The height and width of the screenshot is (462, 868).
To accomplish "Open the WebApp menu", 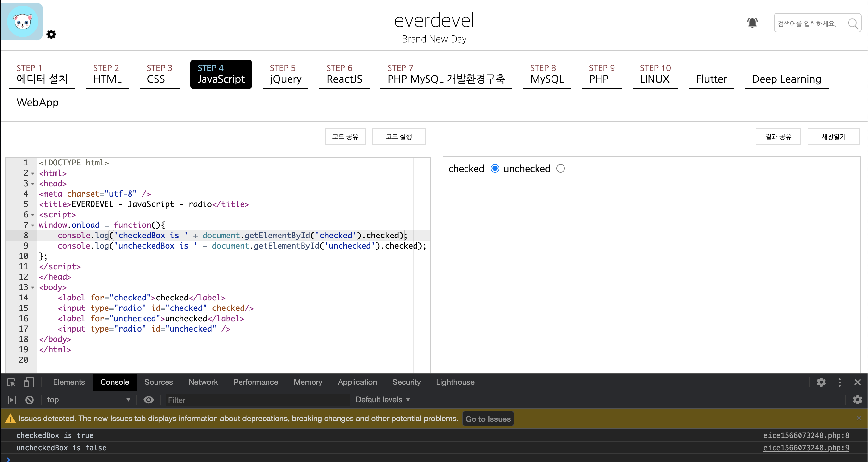I will coord(37,103).
